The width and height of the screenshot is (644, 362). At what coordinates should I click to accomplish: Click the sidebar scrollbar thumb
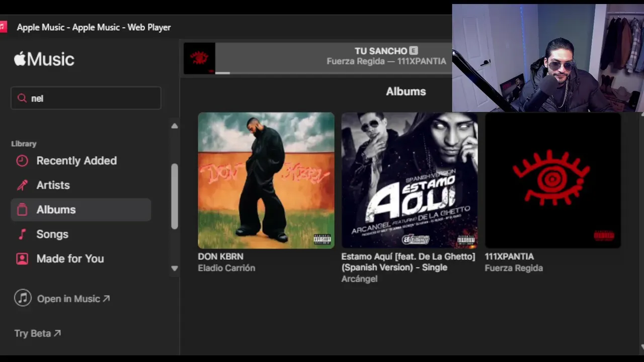175,197
